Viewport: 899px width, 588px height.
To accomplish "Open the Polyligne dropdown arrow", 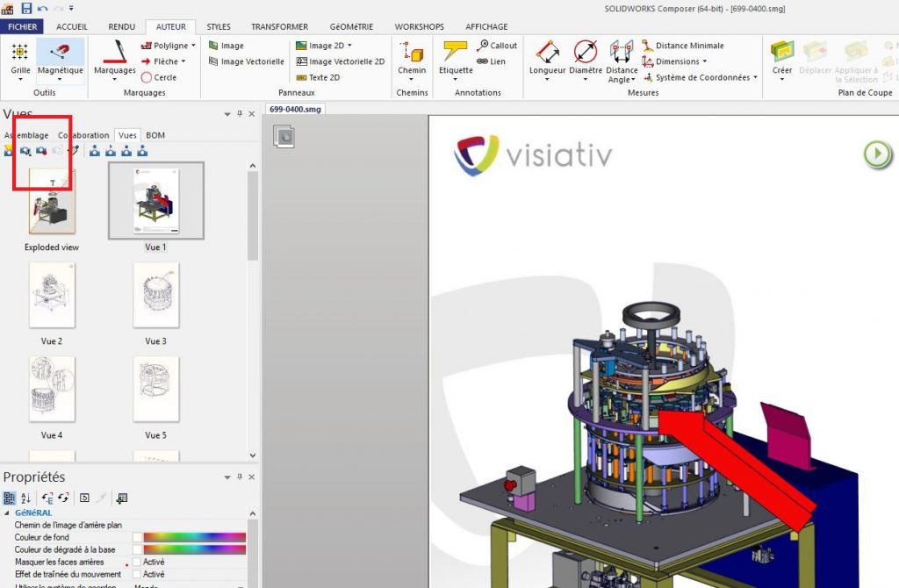I will pos(193,46).
